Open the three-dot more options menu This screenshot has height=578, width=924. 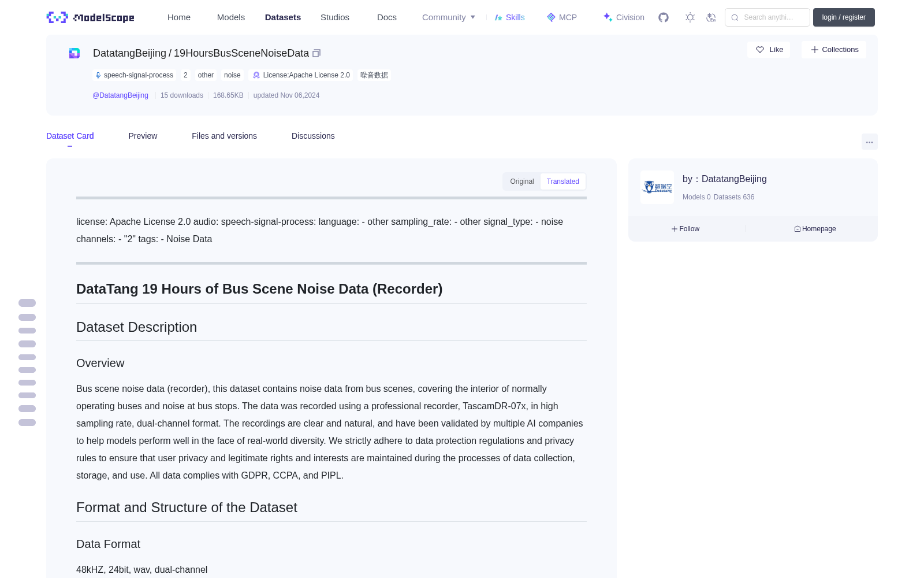tap(869, 142)
